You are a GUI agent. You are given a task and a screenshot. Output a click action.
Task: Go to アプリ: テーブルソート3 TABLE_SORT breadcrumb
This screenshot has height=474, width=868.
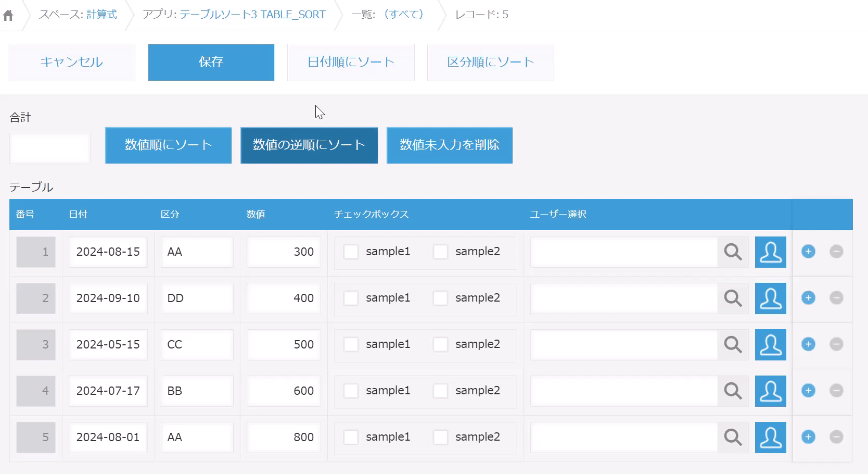click(x=252, y=15)
